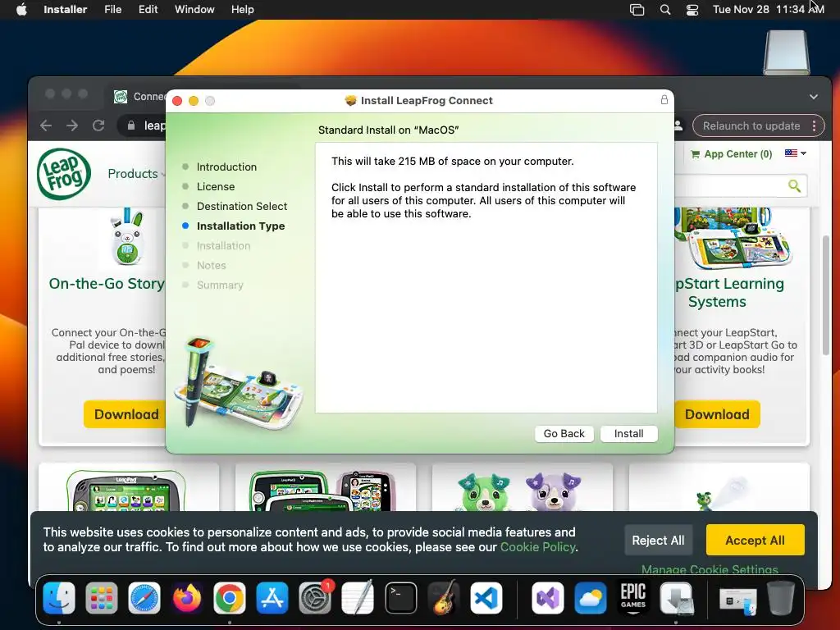Image resolution: width=840 pixels, height=630 pixels.
Task: Click Download under LeapStart Learning Systems
Action: coord(717,414)
